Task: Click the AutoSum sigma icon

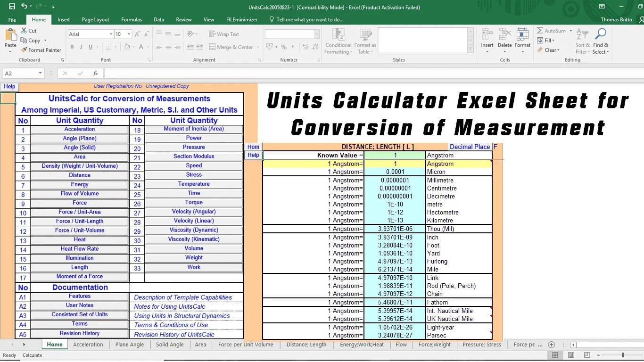Action: (x=540, y=31)
